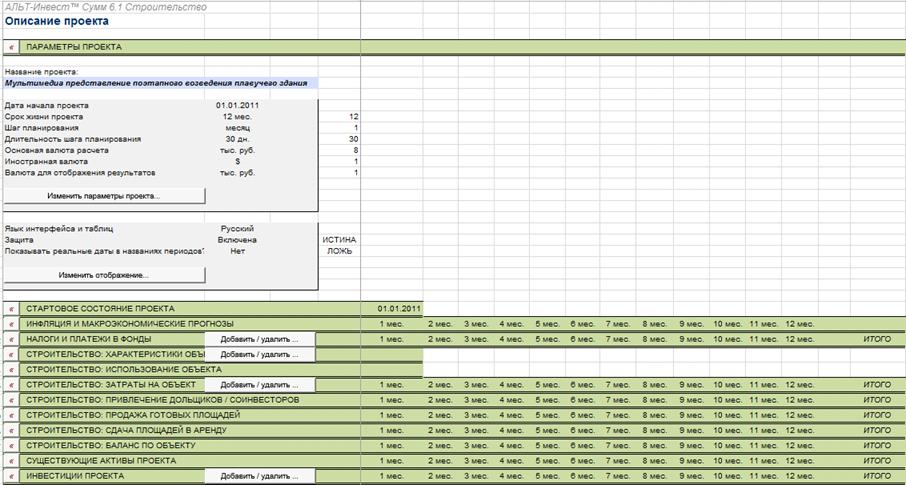Expand ИНФЛЯЦИЯ И МАКРОЭКОНОМИЧЕСКИЕ ПРОГНОЗЫ arrow icon
Viewport: 906px width, 485px height.
click(12, 324)
